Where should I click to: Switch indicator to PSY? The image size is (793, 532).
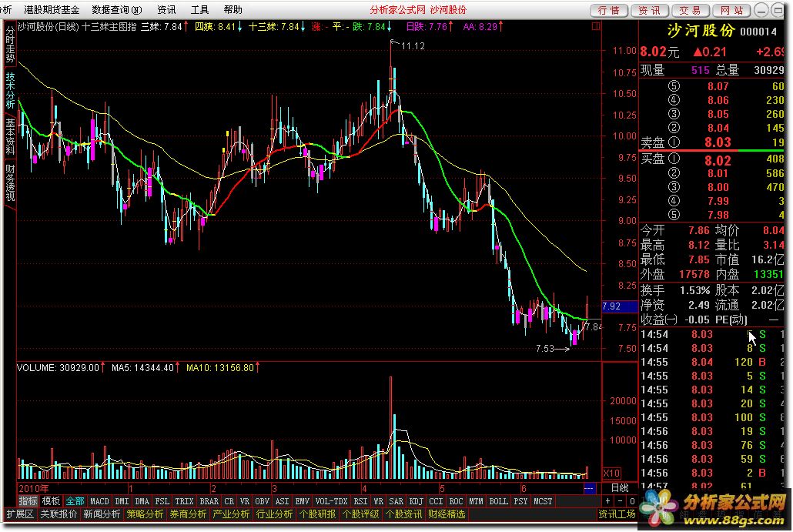click(520, 501)
